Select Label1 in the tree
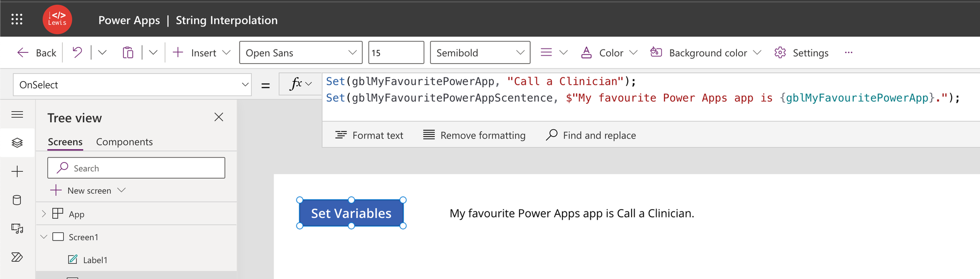The height and width of the screenshot is (279, 980). point(95,260)
